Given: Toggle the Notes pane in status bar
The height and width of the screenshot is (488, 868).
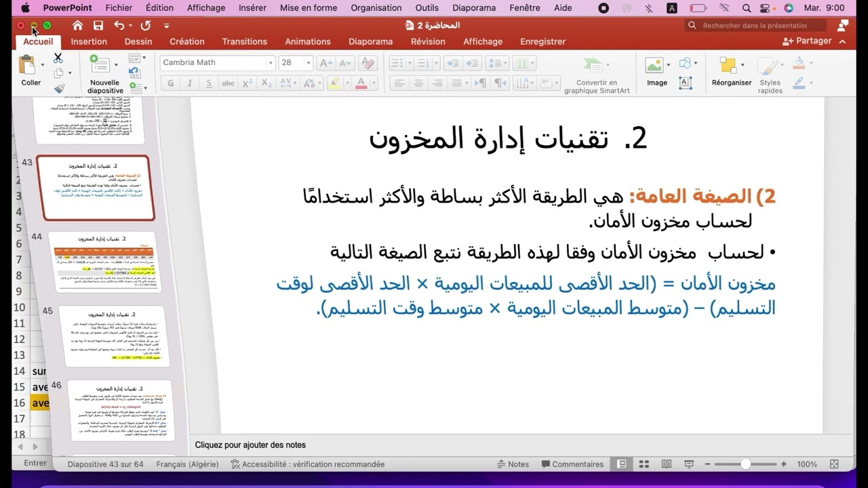Looking at the screenshot, I should click(513, 464).
